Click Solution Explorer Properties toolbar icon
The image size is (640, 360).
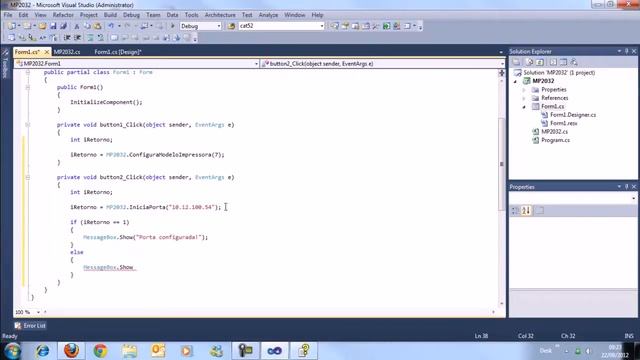tap(516, 62)
